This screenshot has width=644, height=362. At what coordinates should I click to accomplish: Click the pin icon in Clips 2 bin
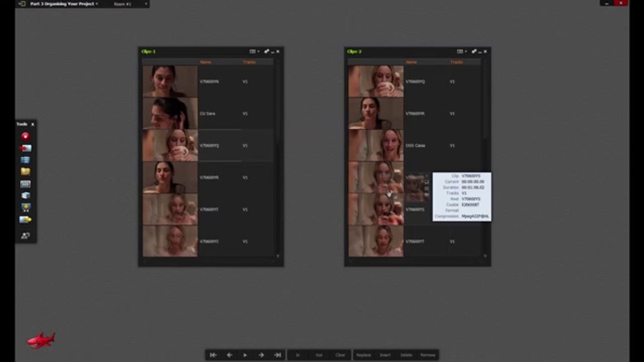pos(474,51)
